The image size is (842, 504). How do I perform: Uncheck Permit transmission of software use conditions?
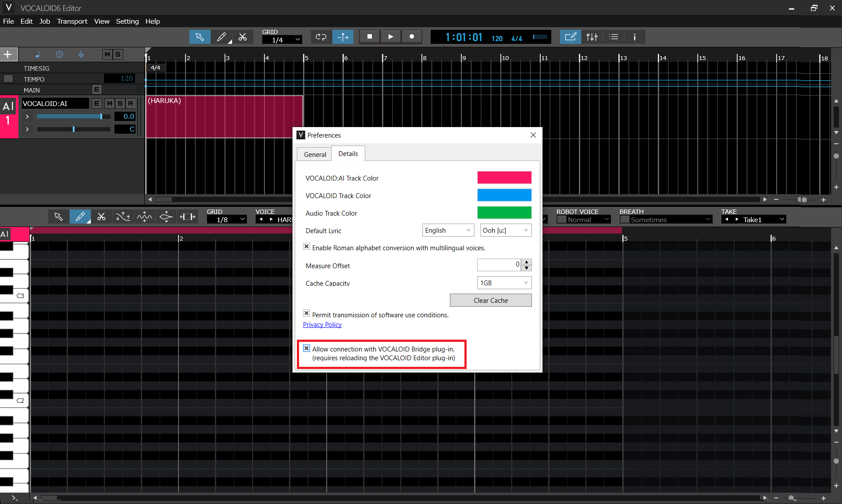pos(307,314)
